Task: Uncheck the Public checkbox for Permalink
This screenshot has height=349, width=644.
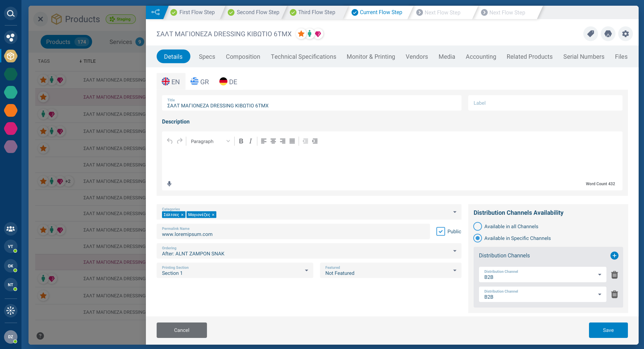Action: coord(441,231)
